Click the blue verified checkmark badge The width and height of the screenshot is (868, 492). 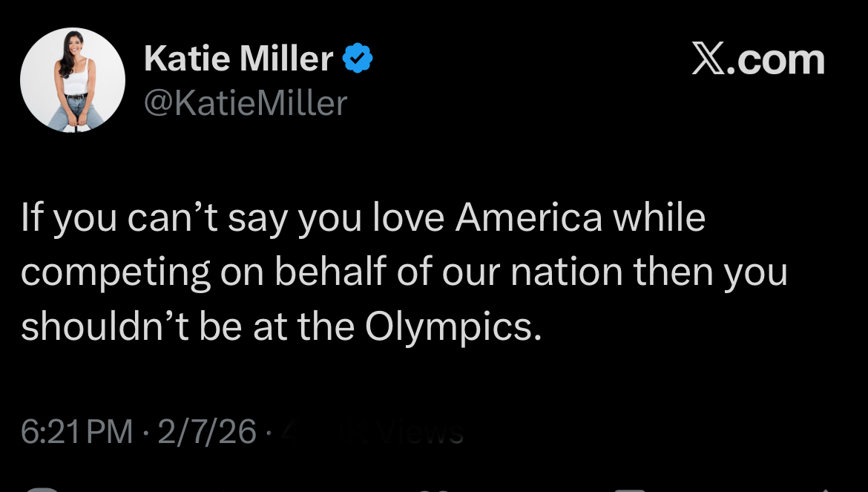[358, 58]
